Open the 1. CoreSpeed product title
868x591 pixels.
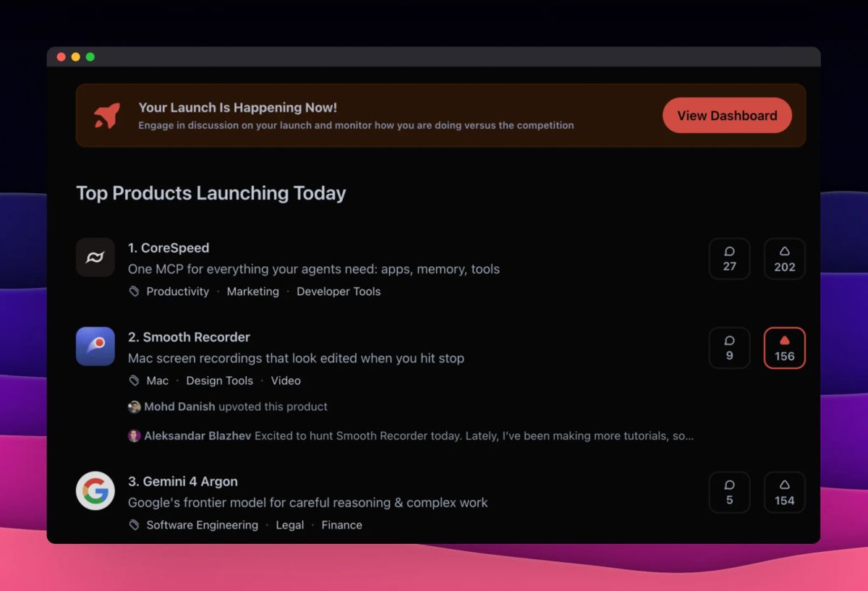click(x=169, y=248)
